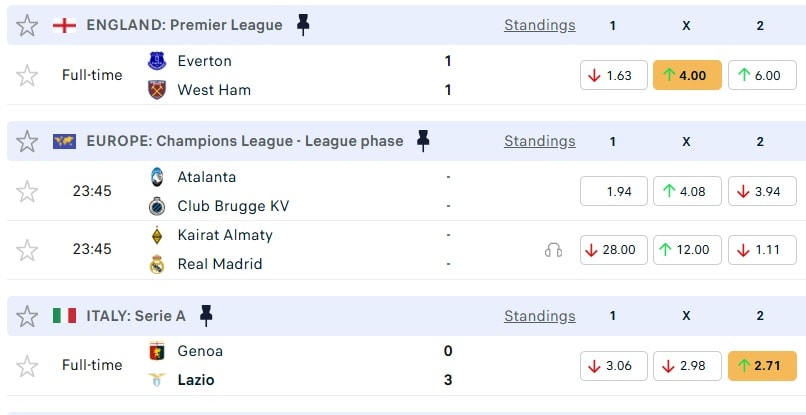The height and width of the screenshot is (415, 806).
Task: Pick Real Madrid win odds 1.11
Action: pyautogui.click(x=760, y=250)
